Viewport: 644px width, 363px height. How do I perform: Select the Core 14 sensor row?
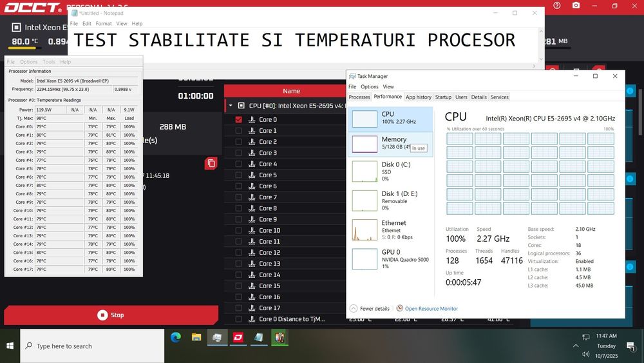pos(285,275)
